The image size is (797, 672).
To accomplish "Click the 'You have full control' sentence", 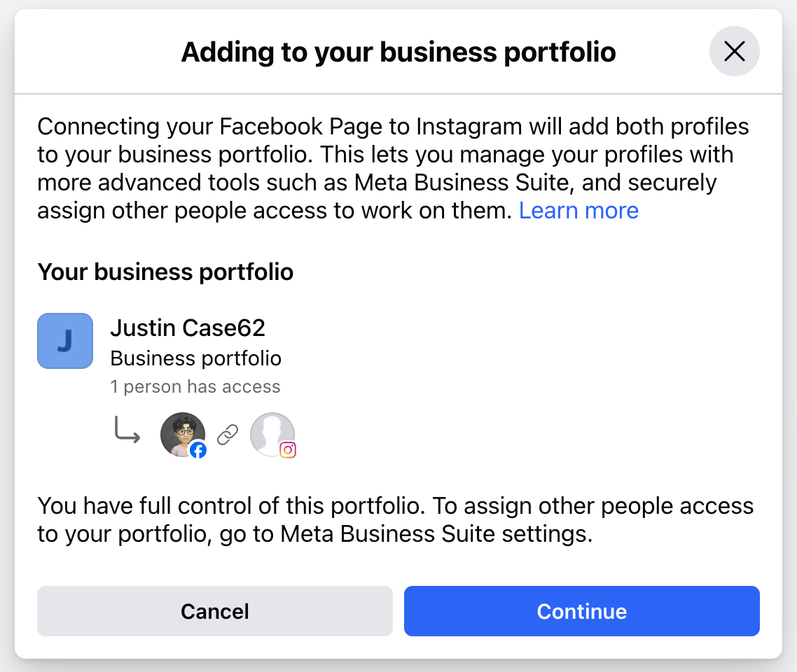I will pyautogui.click(x=174, y=506).
